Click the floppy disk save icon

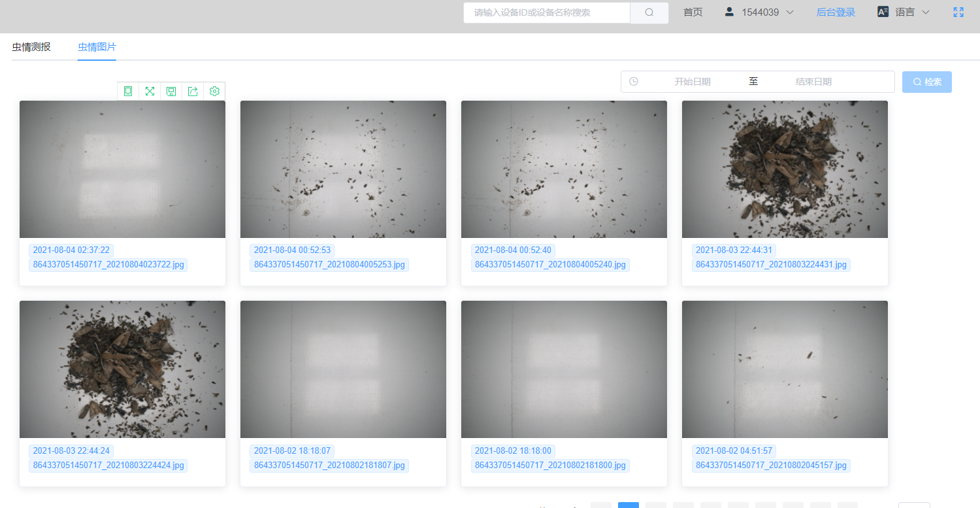pos(171,92)
